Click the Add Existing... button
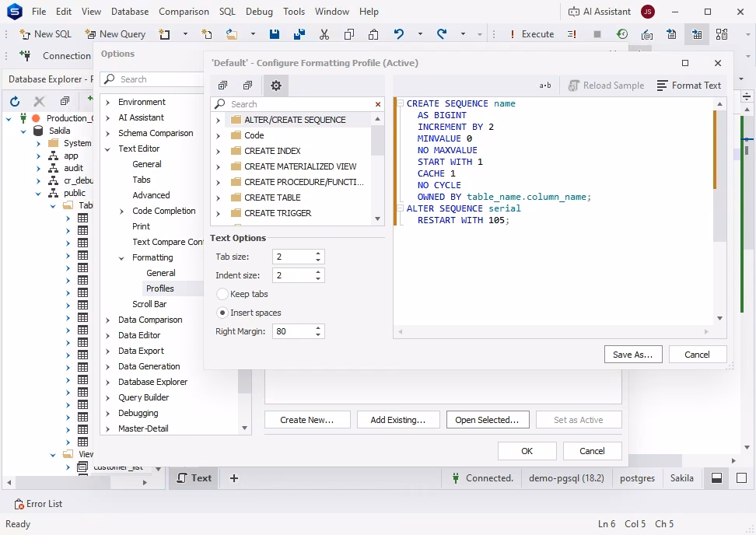The width and height of the screenshot is (756, 535). pos(398,420)
